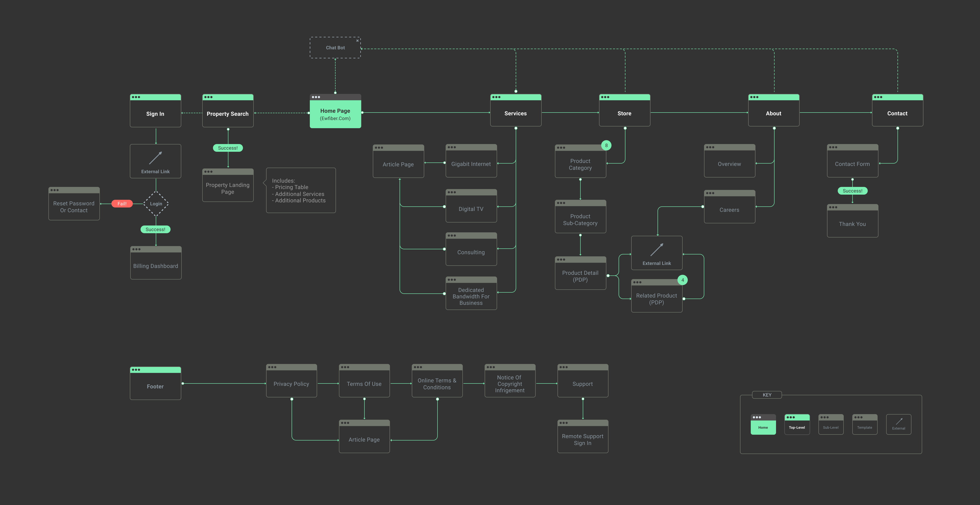Click the Privacy Policy node
Viewport: 980px width, 505px height.
click(291, 380)
